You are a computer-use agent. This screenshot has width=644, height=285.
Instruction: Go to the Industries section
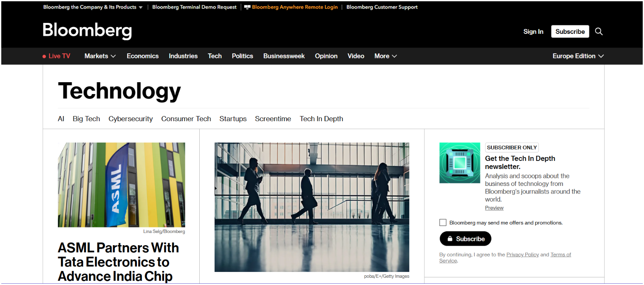pyautogui.click(x=183, y=56)
